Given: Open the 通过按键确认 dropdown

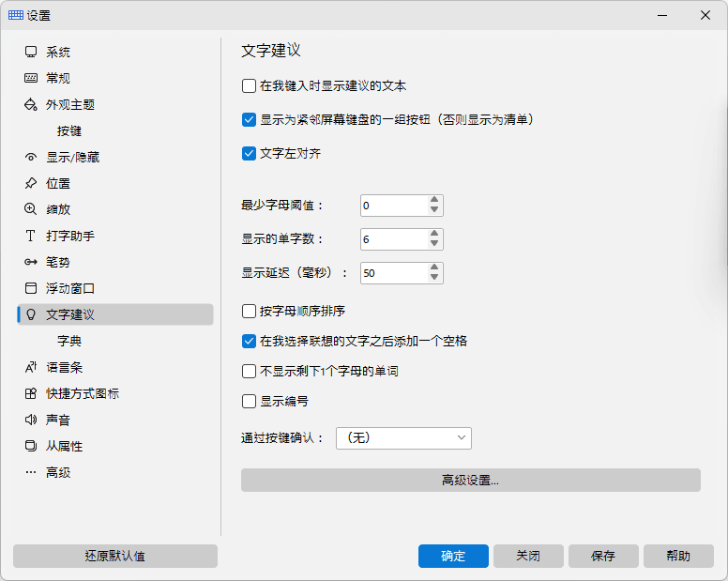Looking at the screenshot, I should [x=403, y=438].
